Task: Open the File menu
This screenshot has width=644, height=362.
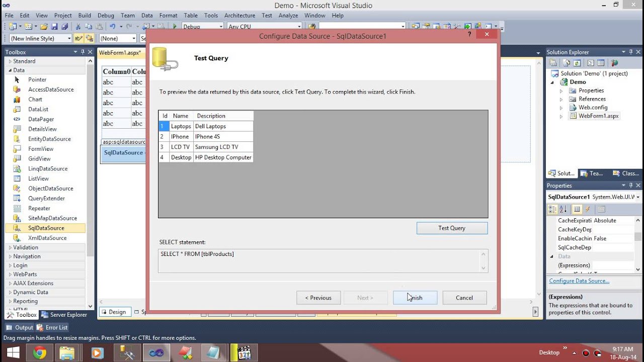Action: pyautogui.click(x=9, y=16)
